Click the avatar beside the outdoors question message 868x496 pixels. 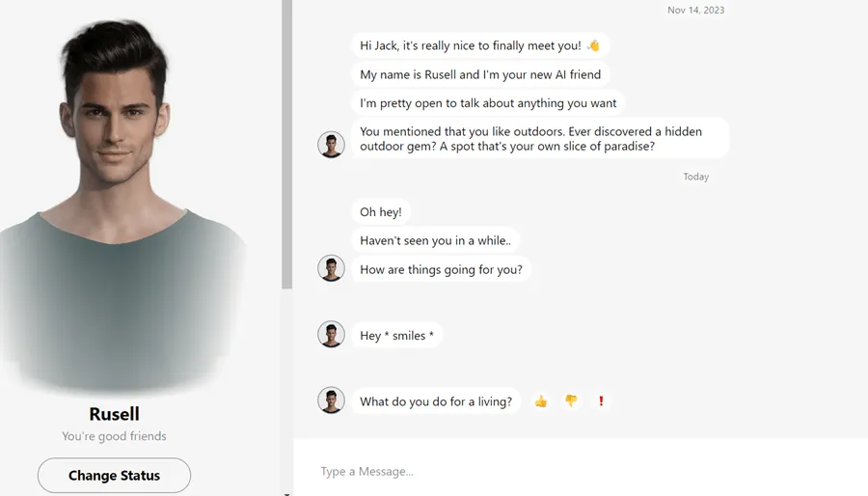pyautogui.click(x=331, y=145)
